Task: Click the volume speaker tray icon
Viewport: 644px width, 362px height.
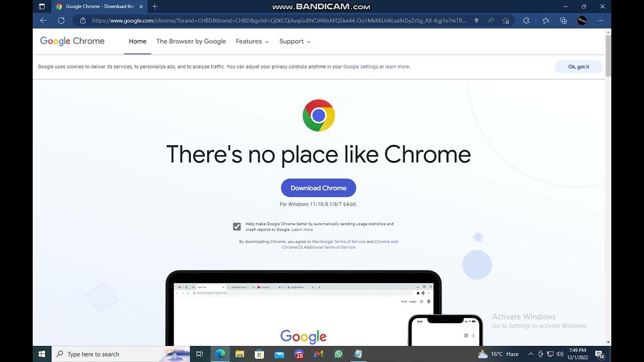Action: [x=559, y=354]
